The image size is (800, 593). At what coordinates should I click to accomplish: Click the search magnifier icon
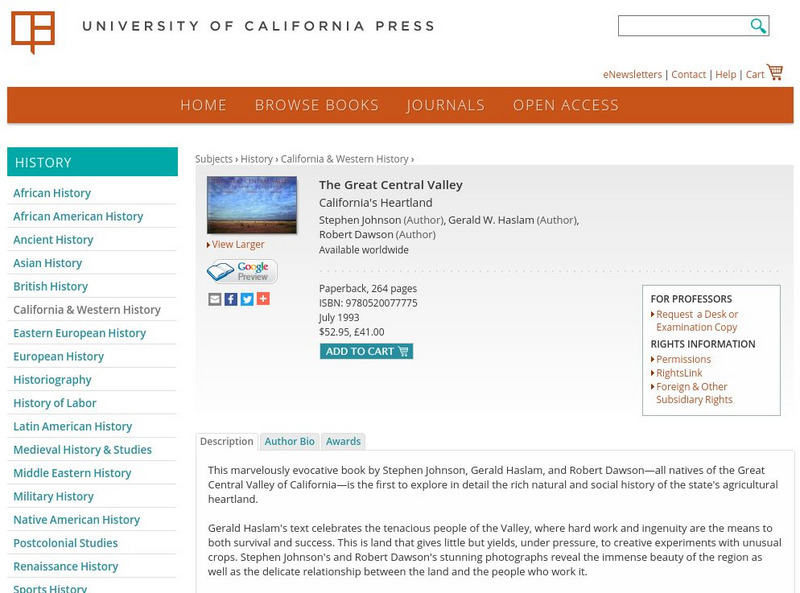tap(758, 26)
